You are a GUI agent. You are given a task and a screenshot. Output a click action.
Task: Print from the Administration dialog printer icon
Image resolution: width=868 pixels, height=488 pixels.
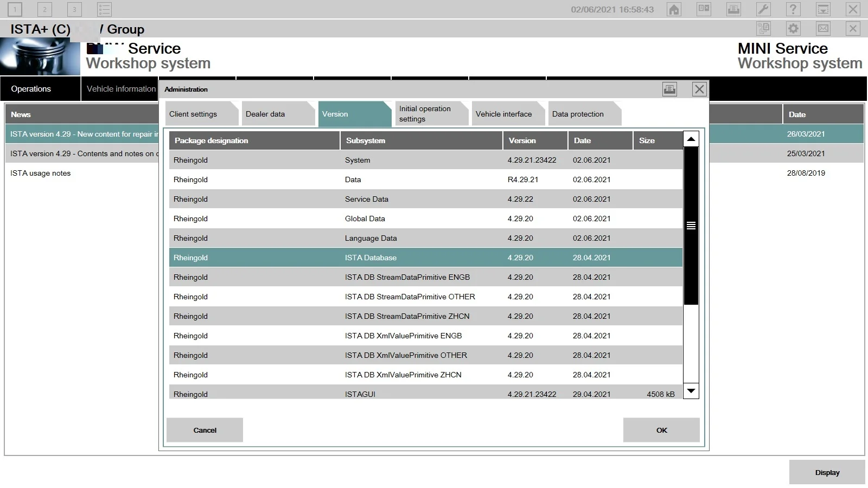[669, 89]
